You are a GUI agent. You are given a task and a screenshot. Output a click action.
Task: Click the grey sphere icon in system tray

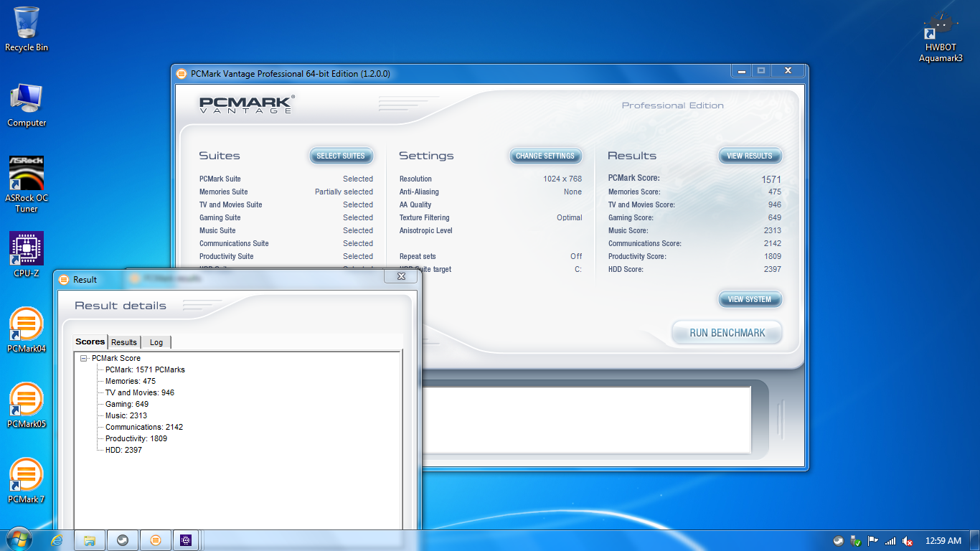(839, 541)
